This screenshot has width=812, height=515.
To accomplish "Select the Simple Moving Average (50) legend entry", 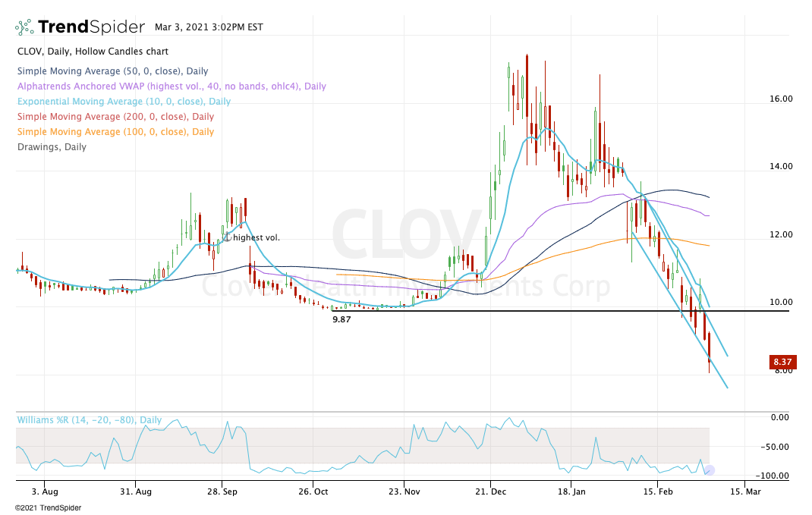I will click(113, 71).
